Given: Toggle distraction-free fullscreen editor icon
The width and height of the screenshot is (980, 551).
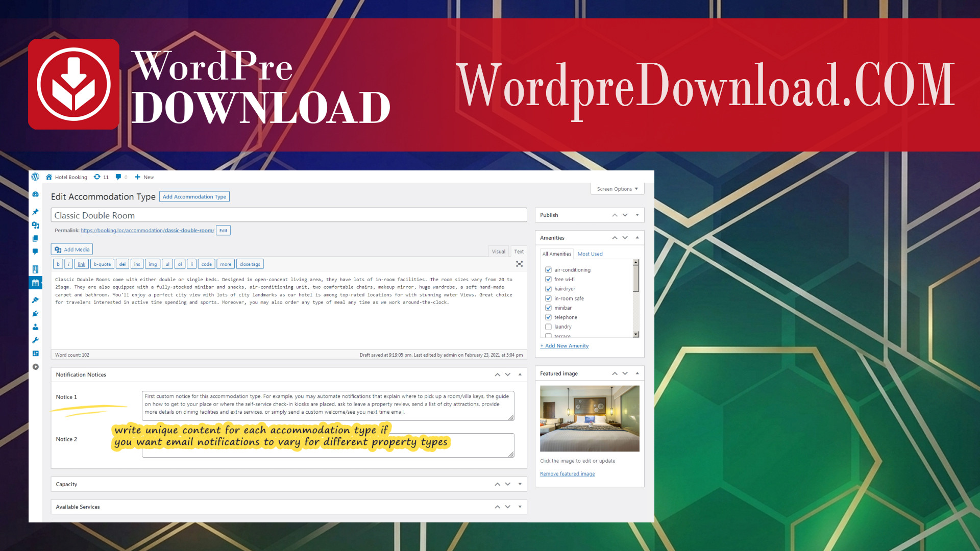Looking at the screenshot, I should pos(519,264).
